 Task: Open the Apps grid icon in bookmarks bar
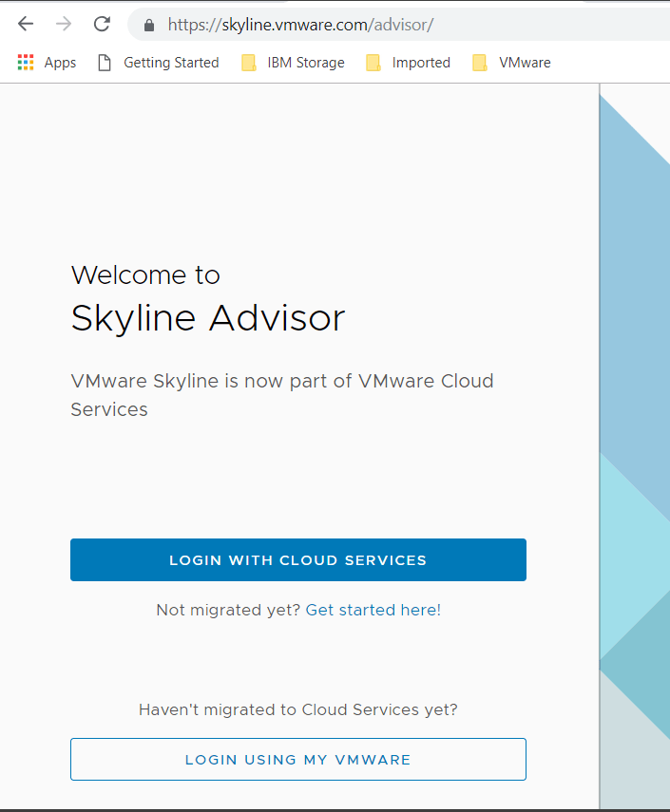(26, 63)
